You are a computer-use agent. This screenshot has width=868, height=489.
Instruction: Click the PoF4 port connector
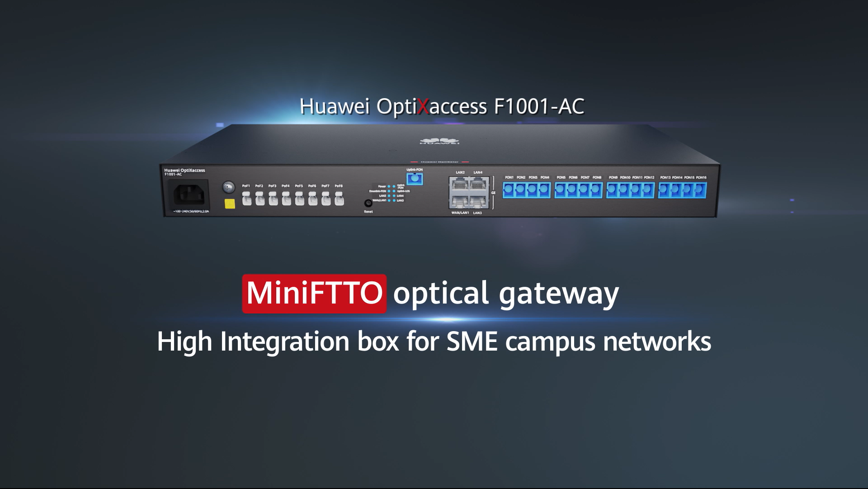click(286, 198)
